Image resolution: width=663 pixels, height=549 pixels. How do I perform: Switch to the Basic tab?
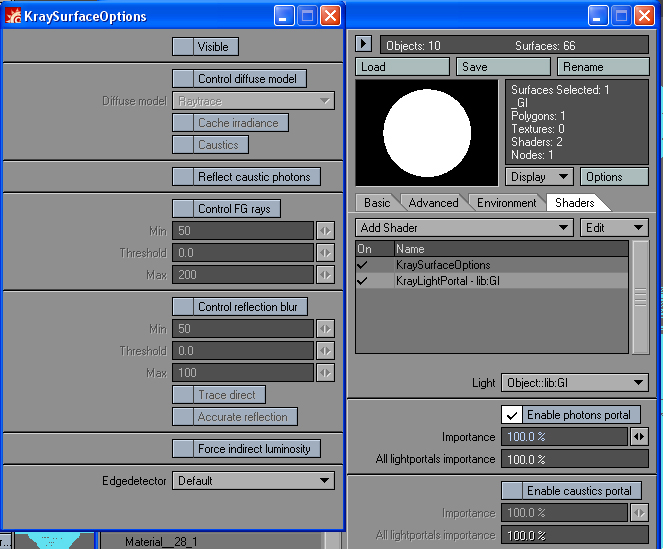377,203
